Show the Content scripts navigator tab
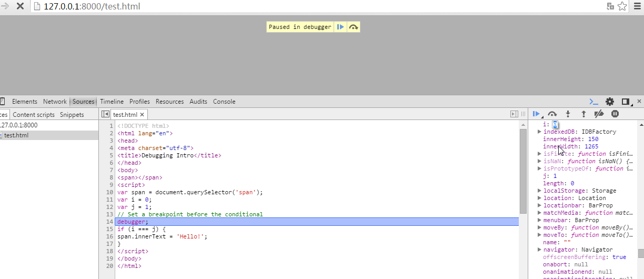644x279 pixels. point(33,115)
